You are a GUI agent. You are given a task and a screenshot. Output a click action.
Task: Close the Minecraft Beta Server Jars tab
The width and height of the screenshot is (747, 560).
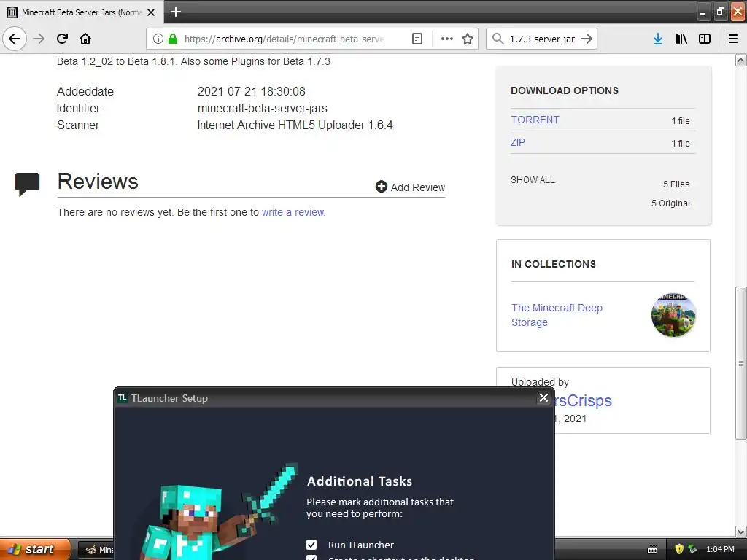(x=151, y=12)
